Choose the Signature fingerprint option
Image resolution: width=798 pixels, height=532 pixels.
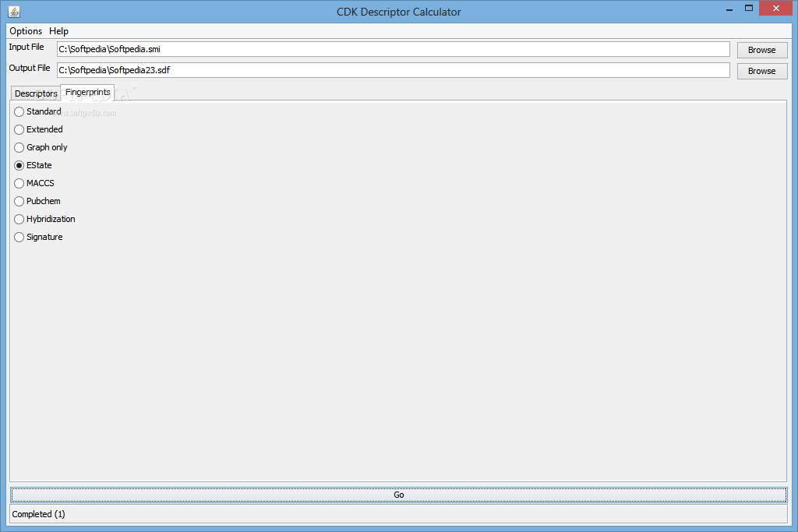point(39,237)
